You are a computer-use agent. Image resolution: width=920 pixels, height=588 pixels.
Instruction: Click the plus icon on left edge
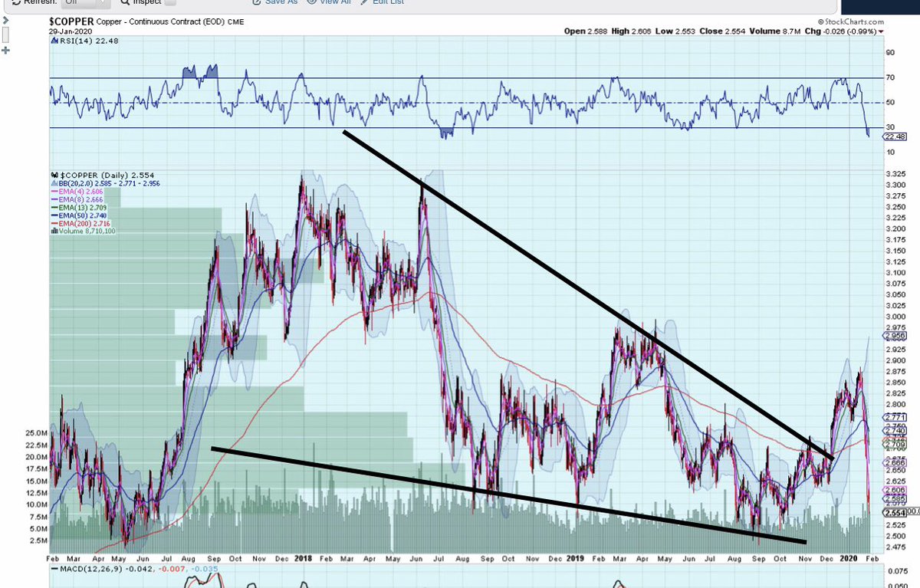click(x=6, y=51)
